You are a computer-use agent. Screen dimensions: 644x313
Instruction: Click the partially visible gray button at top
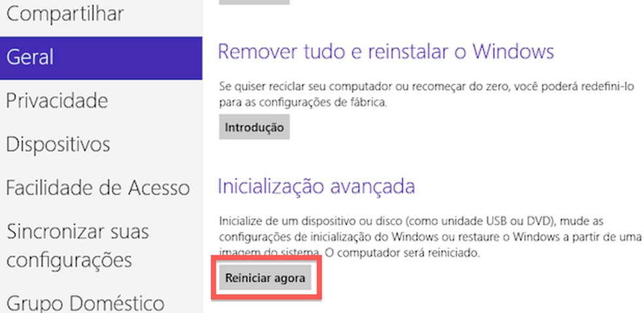click(254, 2)
